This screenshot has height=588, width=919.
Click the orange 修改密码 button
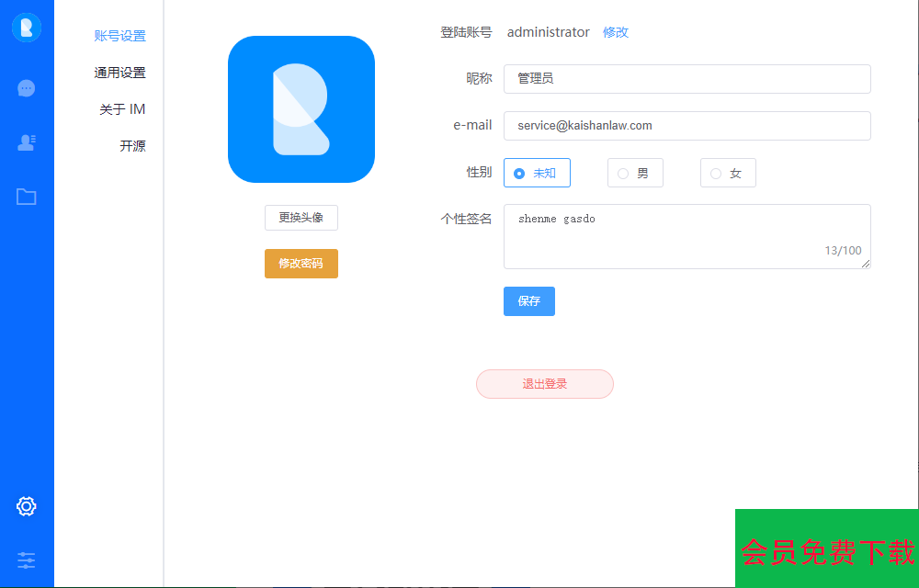click(301, 264)
